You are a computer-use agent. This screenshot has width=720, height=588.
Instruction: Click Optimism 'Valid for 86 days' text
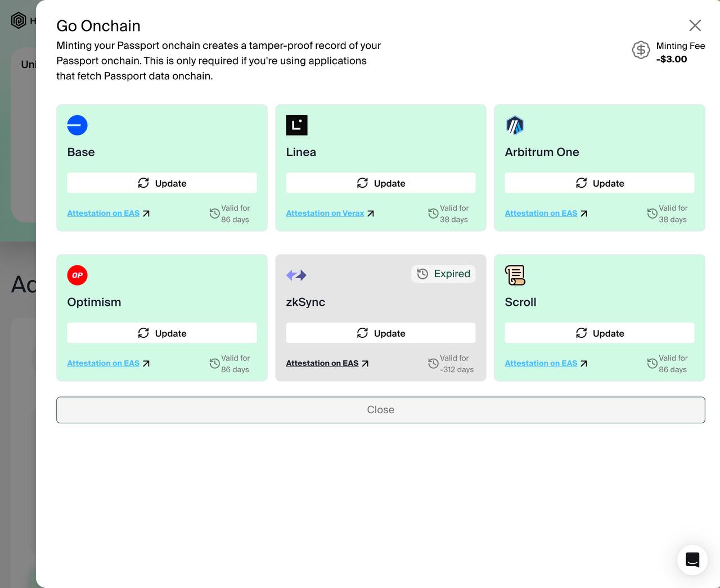click(235, 364)
